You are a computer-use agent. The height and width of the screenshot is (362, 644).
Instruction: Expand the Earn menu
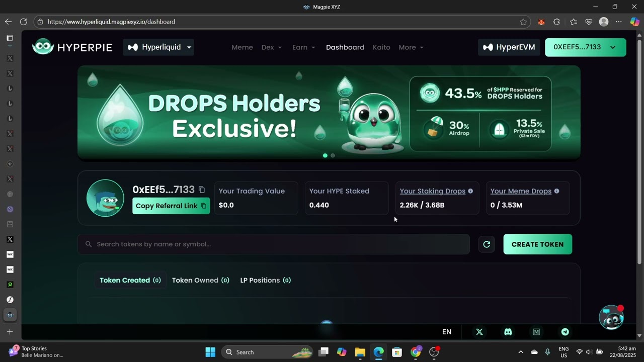(x=304, y=47)
